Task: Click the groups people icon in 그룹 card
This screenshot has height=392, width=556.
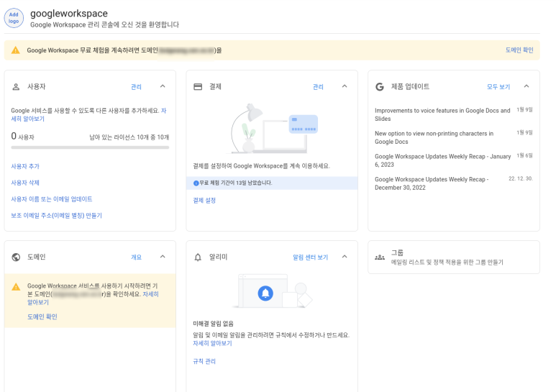Action: (x=380, y=257)
